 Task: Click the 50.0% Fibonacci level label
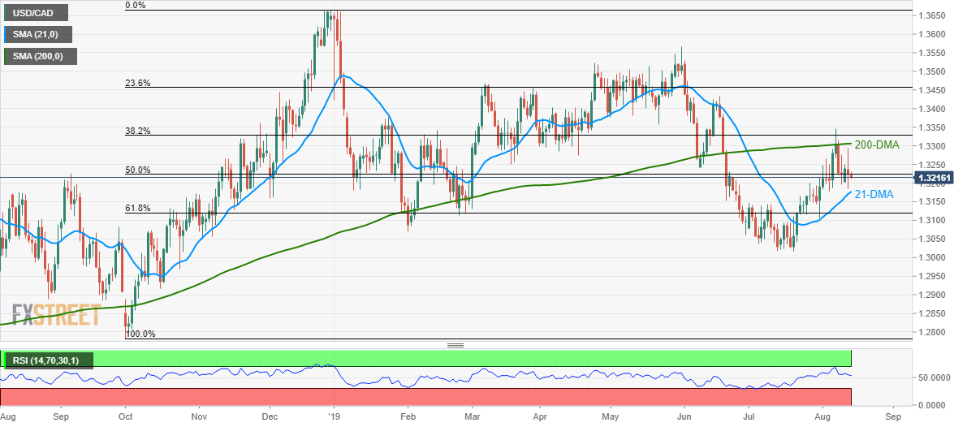tap(137, 170)
